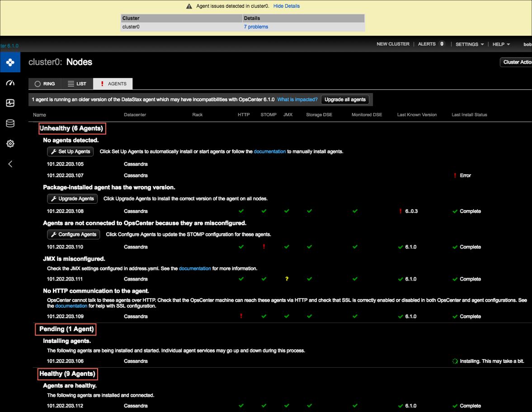This screenshot has height=412, width=532.
Task: Open the Dashboard gauge icon in the sidebar
Action: (10, 83)
